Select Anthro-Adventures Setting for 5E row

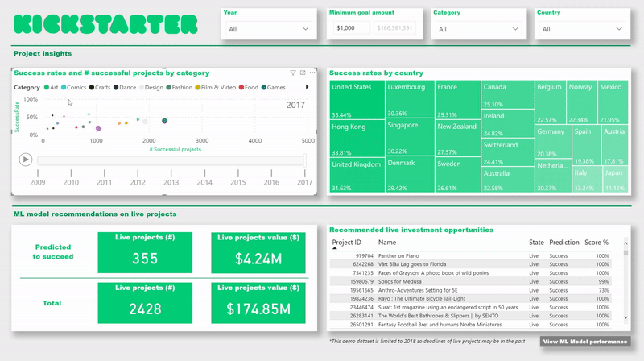[x=470, y=290]
